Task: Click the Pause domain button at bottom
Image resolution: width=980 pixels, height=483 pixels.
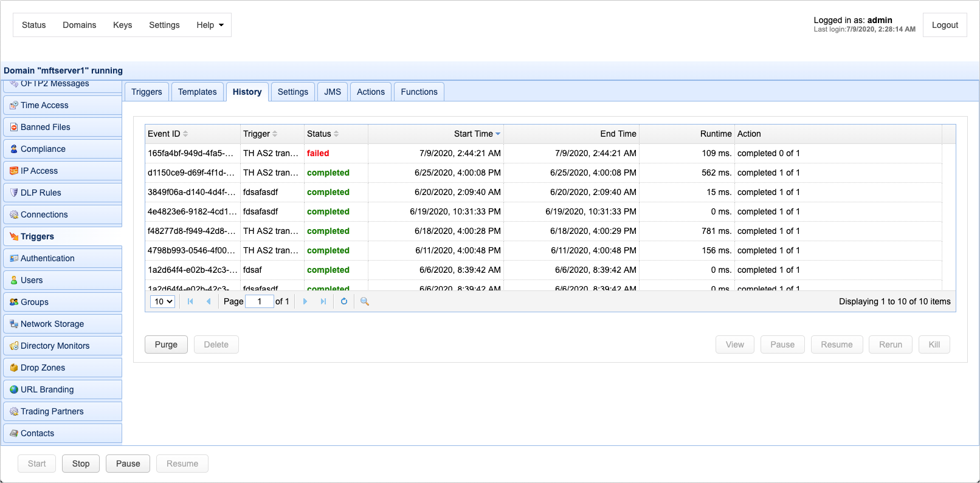Action: pos(128,464)
